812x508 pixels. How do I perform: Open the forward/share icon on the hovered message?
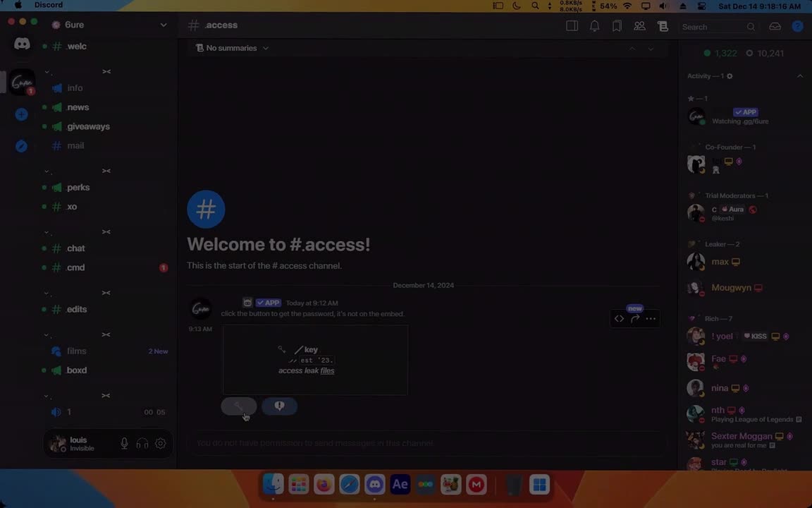click(x=634, y=318)
